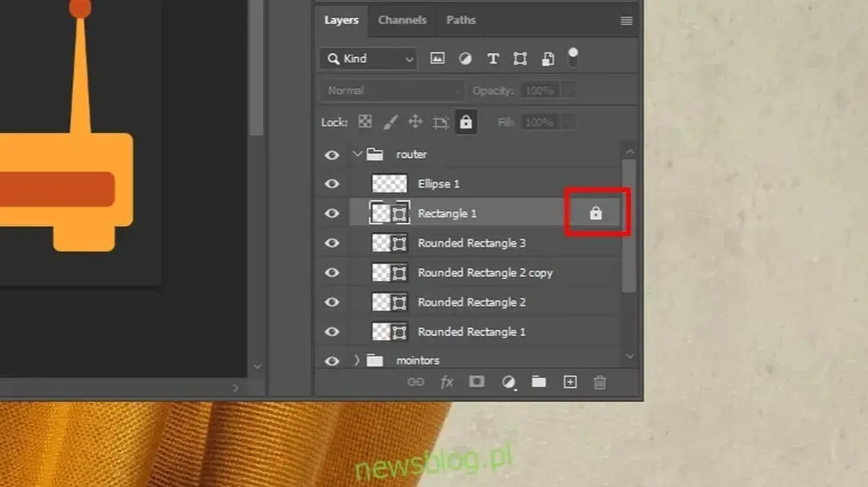Toggle Lock all button in Lock row

pyautogui.click(x=466, y=122)
